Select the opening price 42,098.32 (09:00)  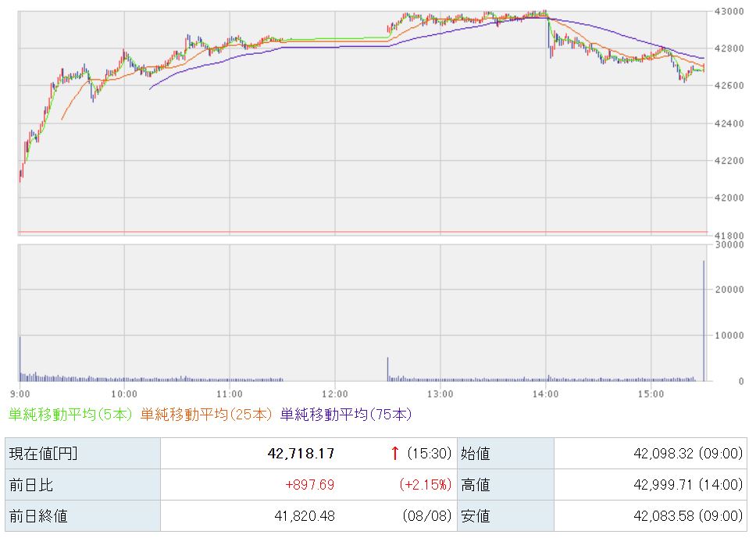pyautogui.click(x=688, y=453)
